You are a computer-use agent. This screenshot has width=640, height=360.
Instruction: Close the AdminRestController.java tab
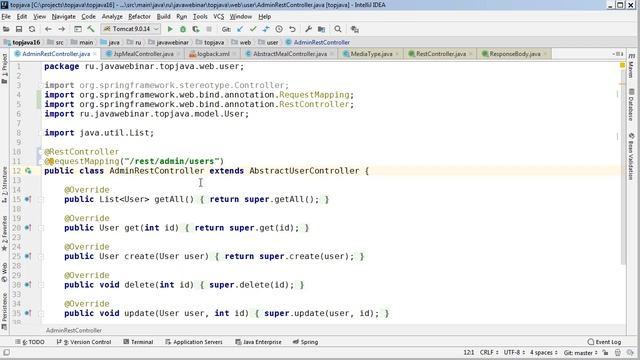point(95,54)
